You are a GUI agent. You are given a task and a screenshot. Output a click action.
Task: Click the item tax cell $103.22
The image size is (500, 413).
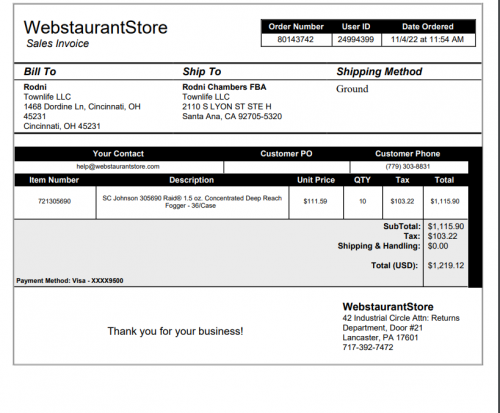[402, 201]
